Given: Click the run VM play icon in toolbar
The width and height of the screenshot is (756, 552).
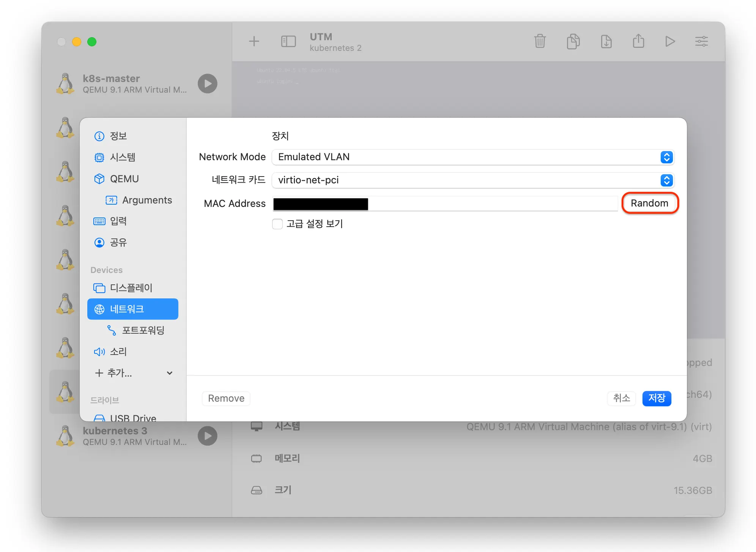Looking at the screenshot, I should 670,41.
